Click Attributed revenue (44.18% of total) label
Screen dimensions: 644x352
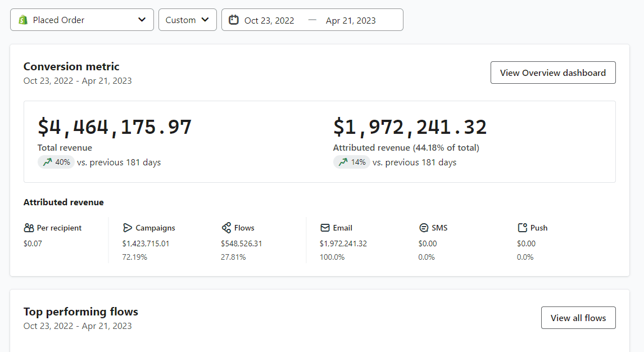[406, 148]
